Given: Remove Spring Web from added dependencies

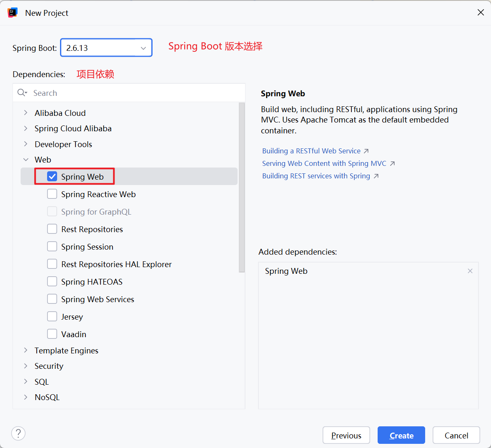Looking at the screenshot, I should [x=470, y=271].
